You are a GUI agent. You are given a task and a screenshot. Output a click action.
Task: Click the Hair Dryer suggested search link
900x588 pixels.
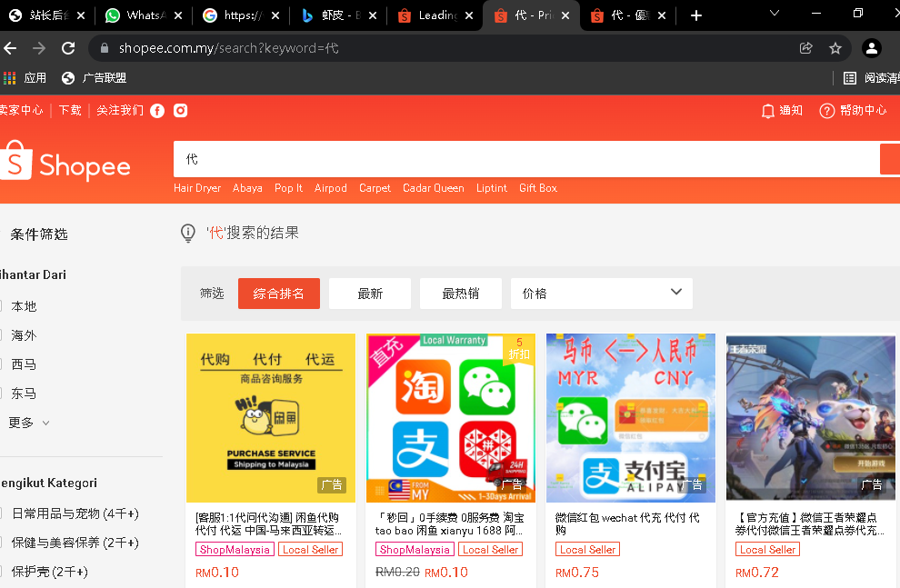click(x=197, y=188)
